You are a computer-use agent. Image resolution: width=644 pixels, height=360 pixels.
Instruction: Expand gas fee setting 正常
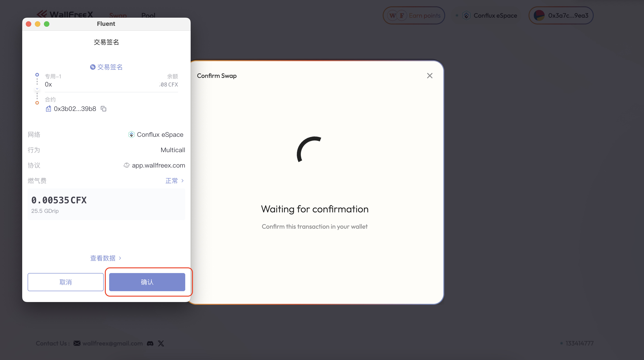(175, 181)
